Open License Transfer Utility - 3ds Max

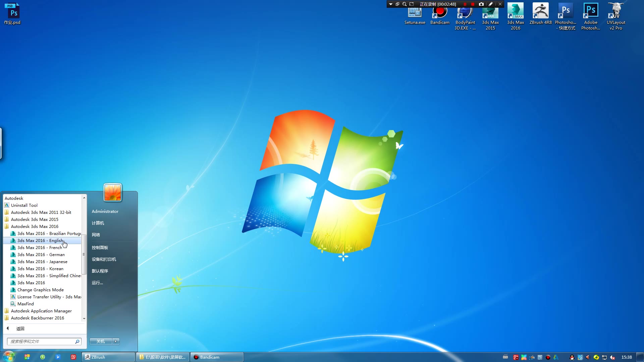[x=42, y=297]
